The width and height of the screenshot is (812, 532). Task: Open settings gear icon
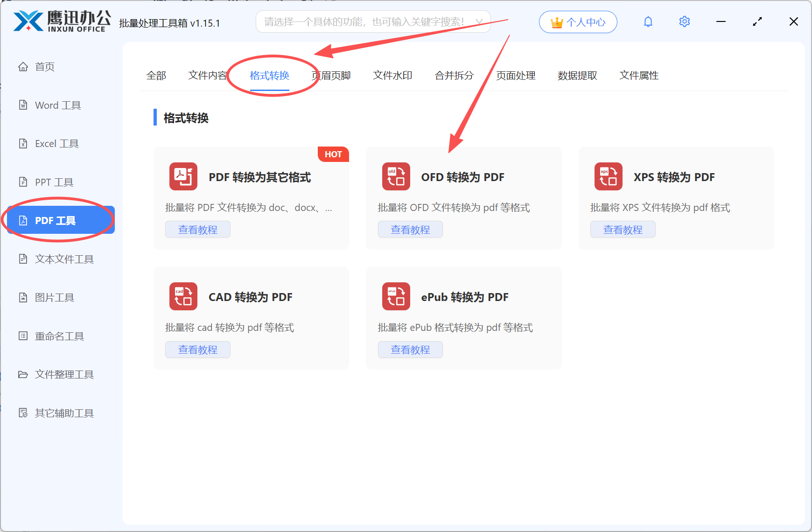685,22
